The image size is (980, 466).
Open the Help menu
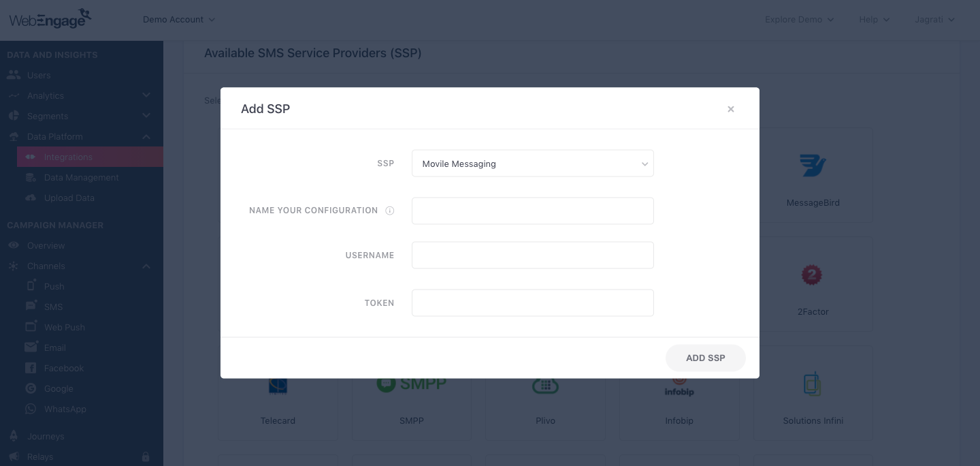[x=875, y=20]
